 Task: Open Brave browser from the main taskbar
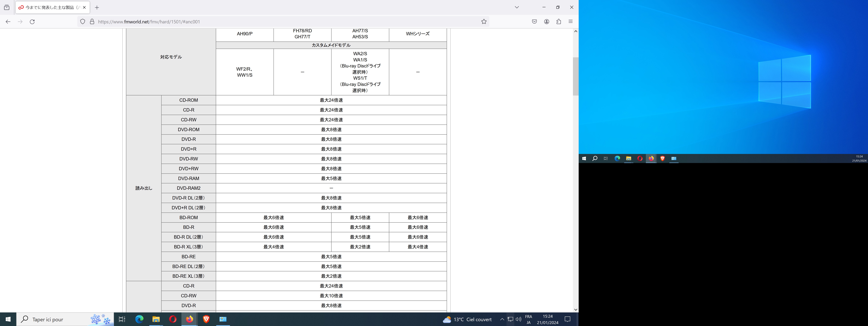pyautogui.click(x=206, y=319)
